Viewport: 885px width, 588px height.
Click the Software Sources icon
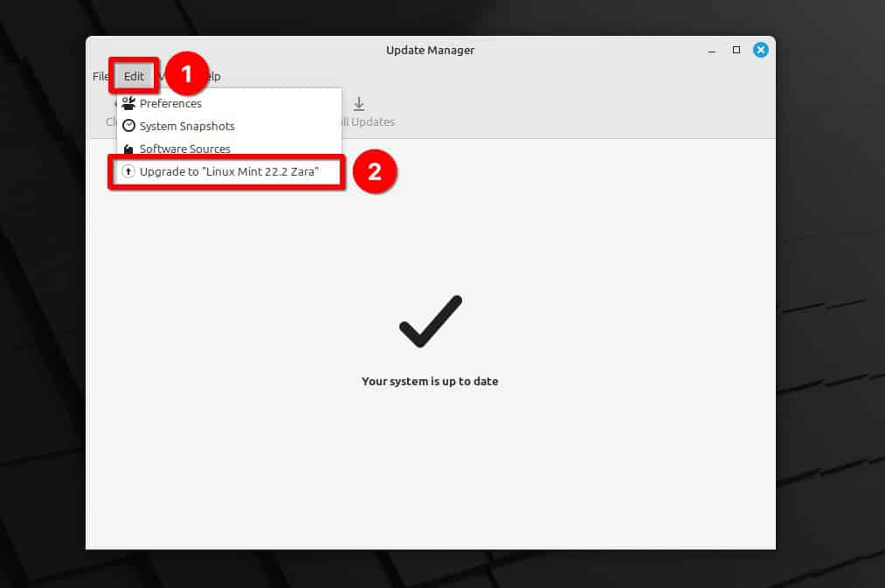(x=128, y=149)
